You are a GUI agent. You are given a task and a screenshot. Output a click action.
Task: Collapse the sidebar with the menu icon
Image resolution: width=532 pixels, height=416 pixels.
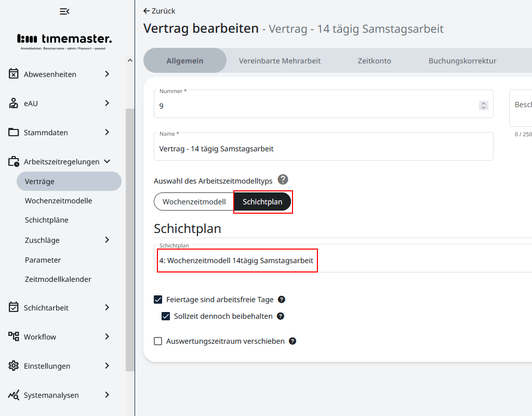[64, 11]
